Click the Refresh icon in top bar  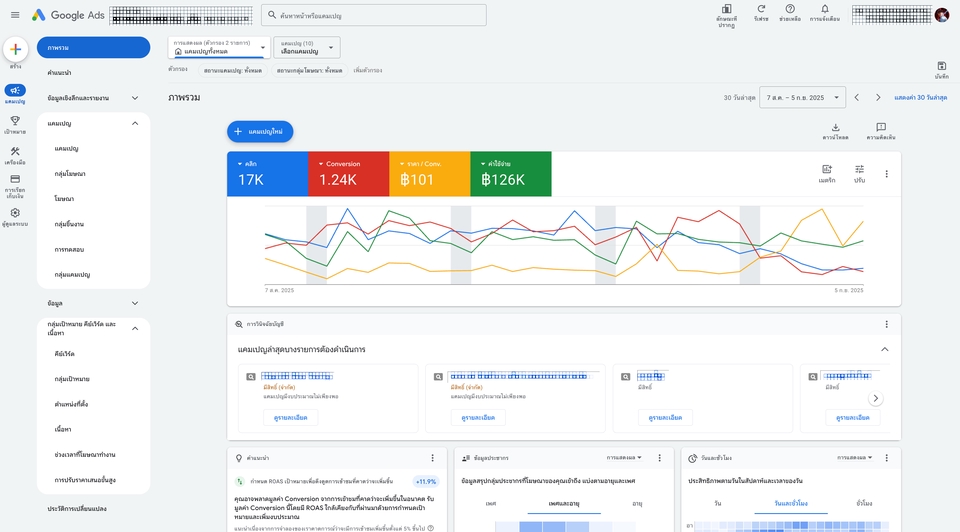(x=761, y=9)
